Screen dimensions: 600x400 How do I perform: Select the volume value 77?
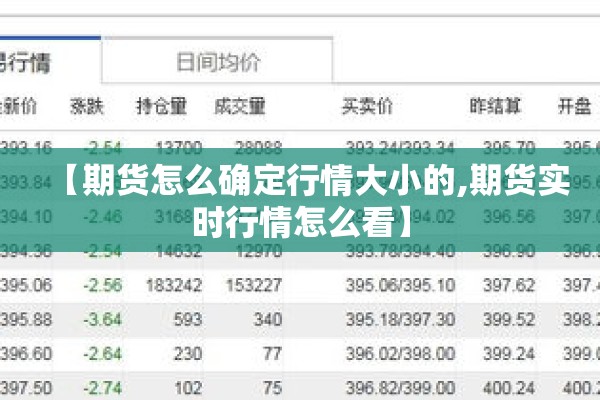click(x=272, y=354)
